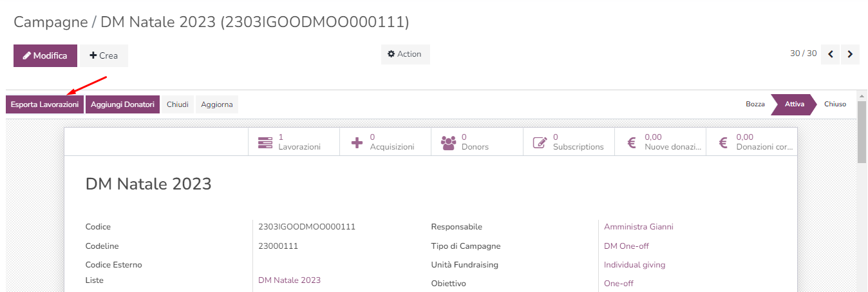868x292 pixels.
Task: Open the Donazioni cor... euro stat
Action: [x=751, y=142]
